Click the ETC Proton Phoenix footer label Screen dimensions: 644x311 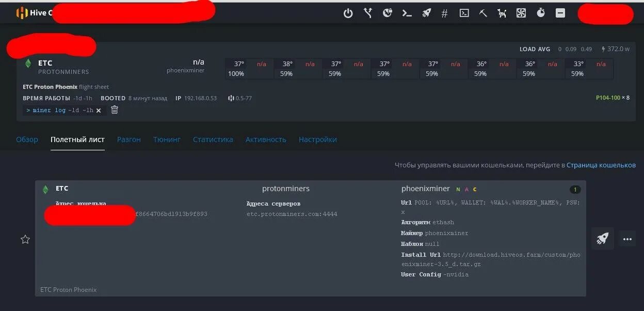(x=68, y=290)
